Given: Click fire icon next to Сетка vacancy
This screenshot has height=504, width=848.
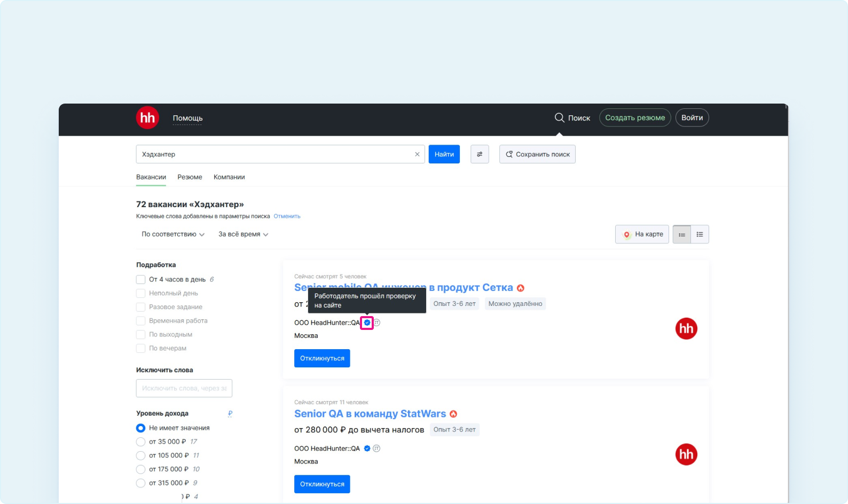Looking at the screenshot, I should coord(521,288).
